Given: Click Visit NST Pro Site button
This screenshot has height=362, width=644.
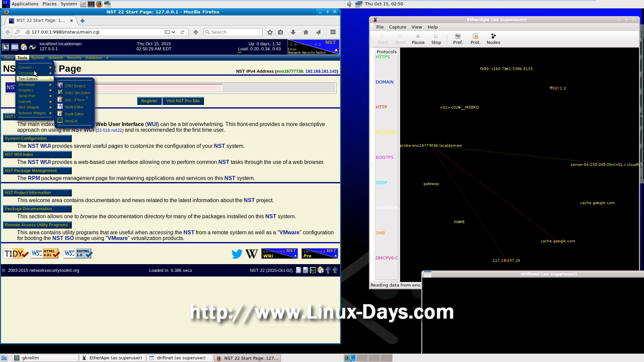Looking at the screenshot, I should click(x=183, y=101).
